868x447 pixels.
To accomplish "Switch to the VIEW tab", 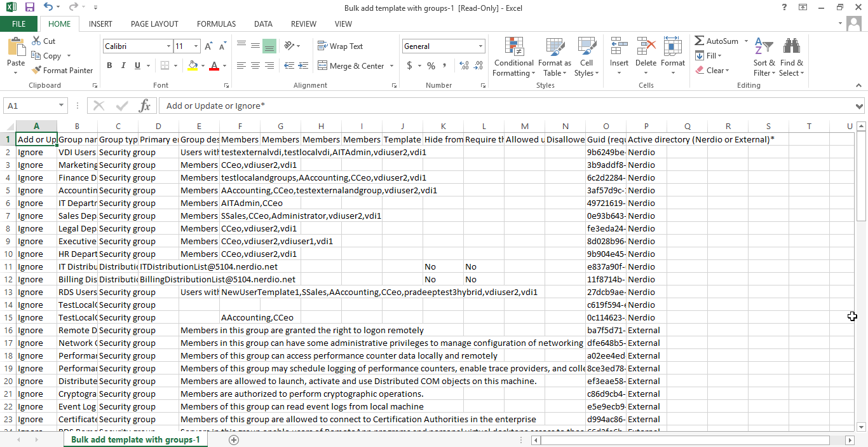I will point(343,24).
